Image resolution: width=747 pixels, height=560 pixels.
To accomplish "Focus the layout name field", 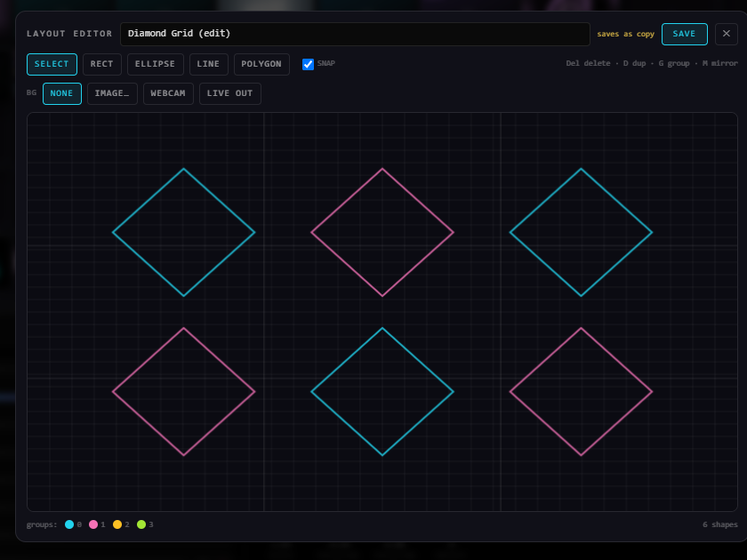I will [x=355, y=34].
